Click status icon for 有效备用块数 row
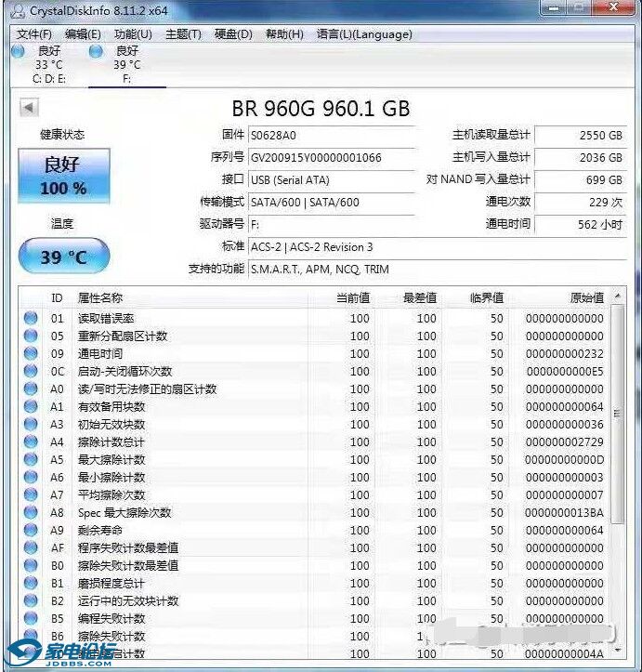The height and width of the screenshot is (672, 642). [31, 406]
